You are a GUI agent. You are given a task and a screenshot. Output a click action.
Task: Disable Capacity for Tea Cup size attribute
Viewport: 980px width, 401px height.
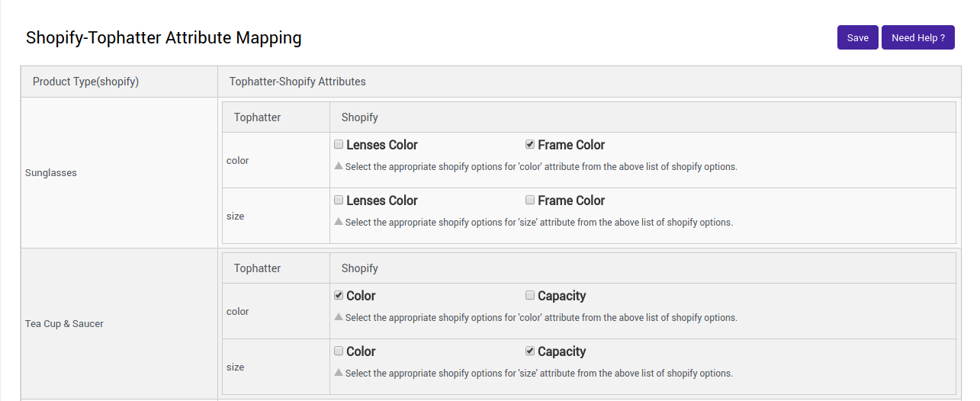530,351
